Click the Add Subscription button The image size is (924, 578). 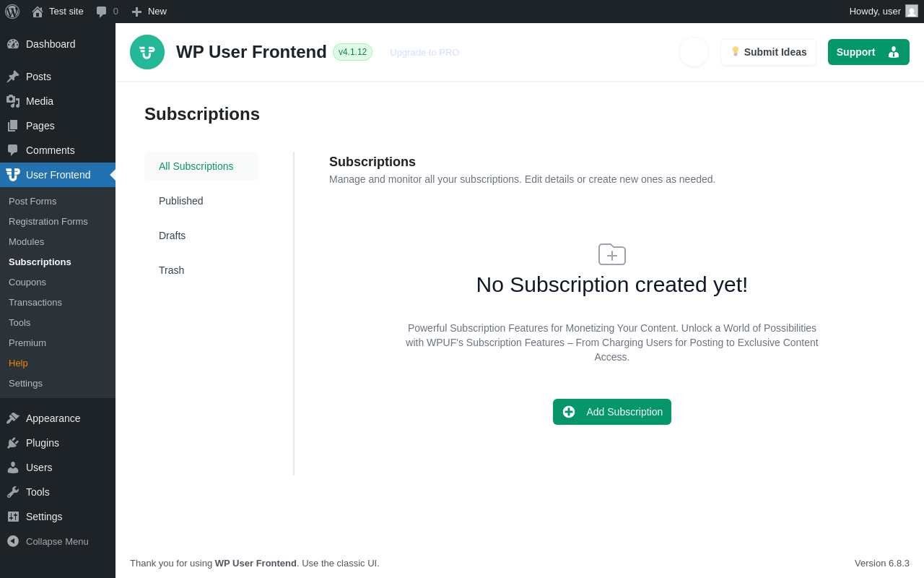click(612, 412)
